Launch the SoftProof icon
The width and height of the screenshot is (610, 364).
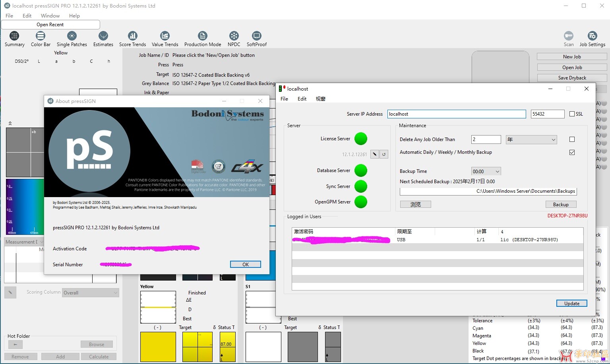256,36
